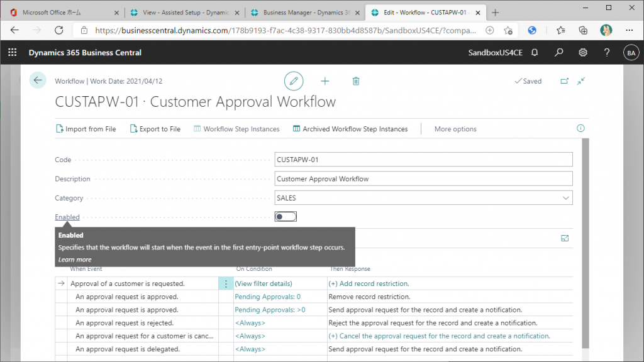Click An approval request is rejected event
This screenshot has height=362, width=644.
point(125,323)
